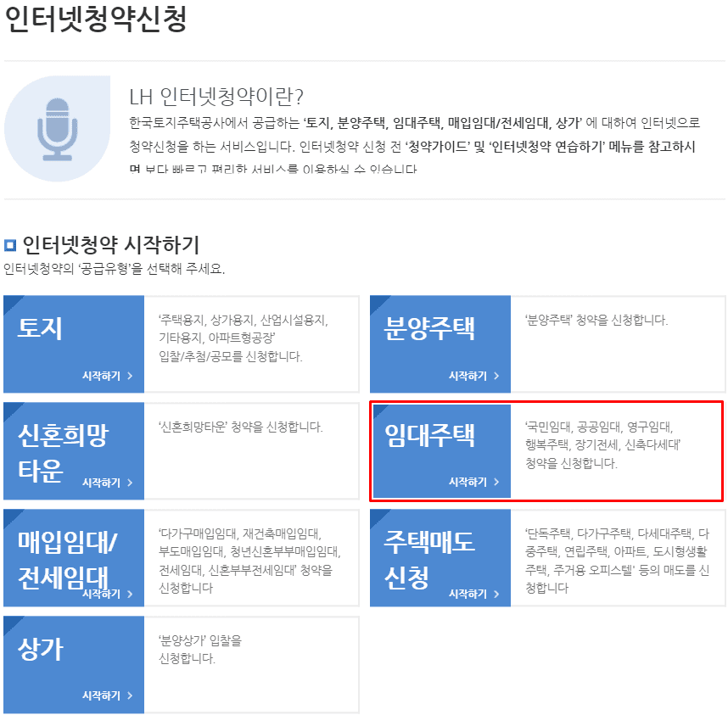Click the microphone icon beside LH 인터넷청약이란
728x715 pixels.
[56, 129]
